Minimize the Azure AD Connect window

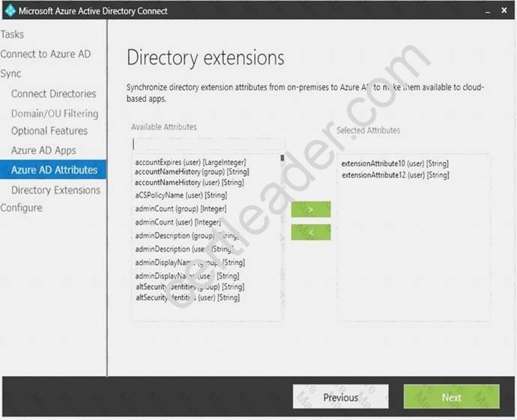488,11
